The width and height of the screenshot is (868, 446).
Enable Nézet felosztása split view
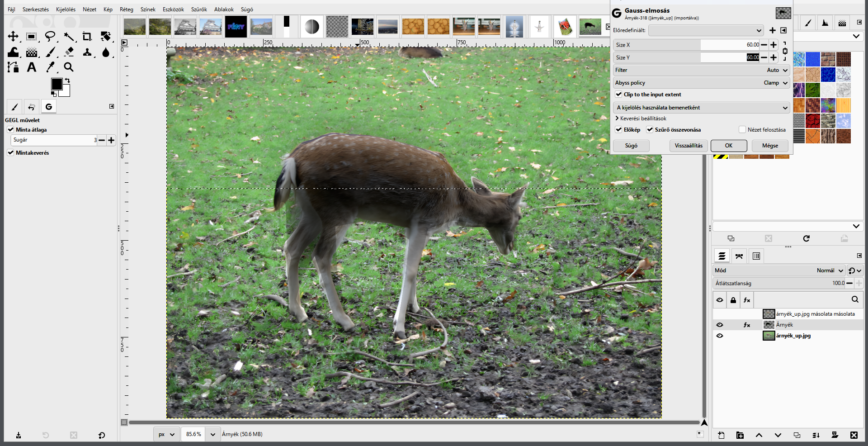point(742,130)
